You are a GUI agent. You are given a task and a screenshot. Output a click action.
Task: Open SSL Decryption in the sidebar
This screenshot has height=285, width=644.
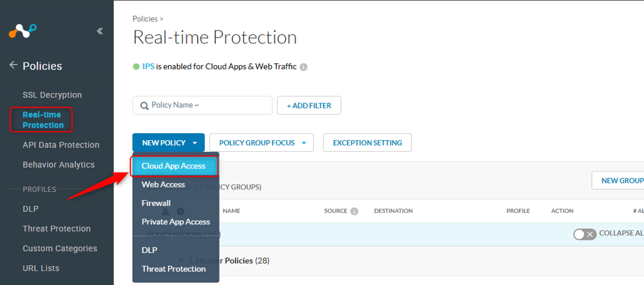52,95
